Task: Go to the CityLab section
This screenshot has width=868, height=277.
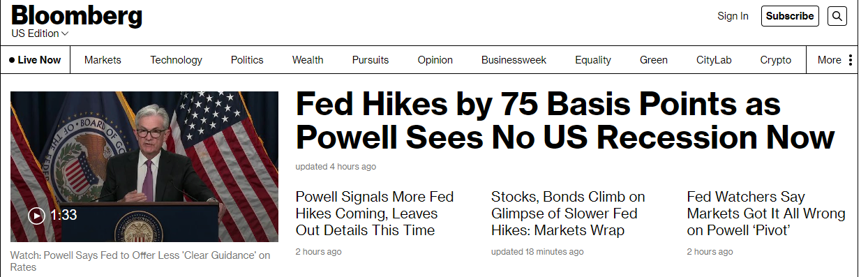Action: 714,60
